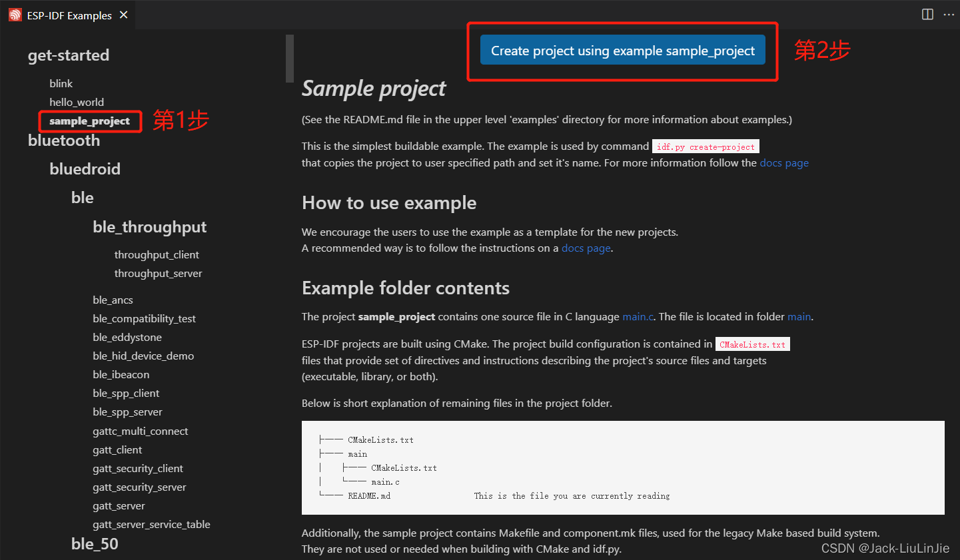Open the ble_hid_device_demo example

click(x=143, y=356)
